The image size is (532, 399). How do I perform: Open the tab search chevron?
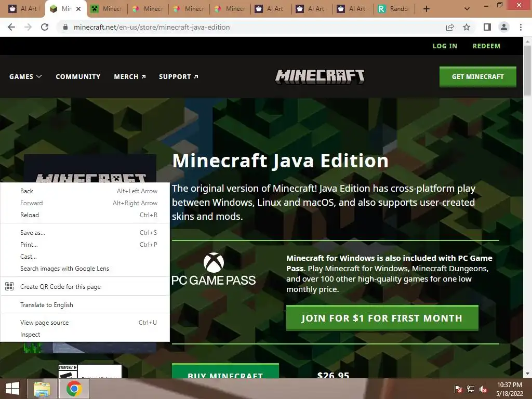tap(467, 9)
